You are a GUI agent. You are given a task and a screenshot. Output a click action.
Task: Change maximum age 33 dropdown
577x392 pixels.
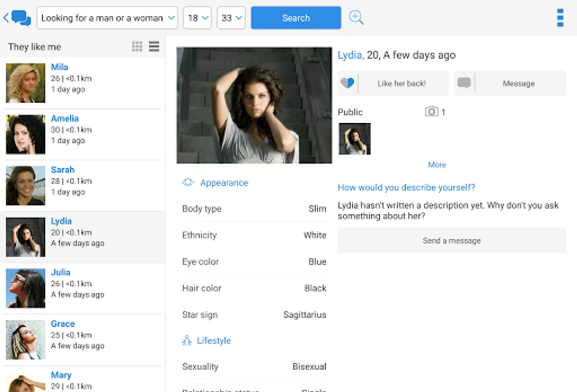tap(231, 18)
